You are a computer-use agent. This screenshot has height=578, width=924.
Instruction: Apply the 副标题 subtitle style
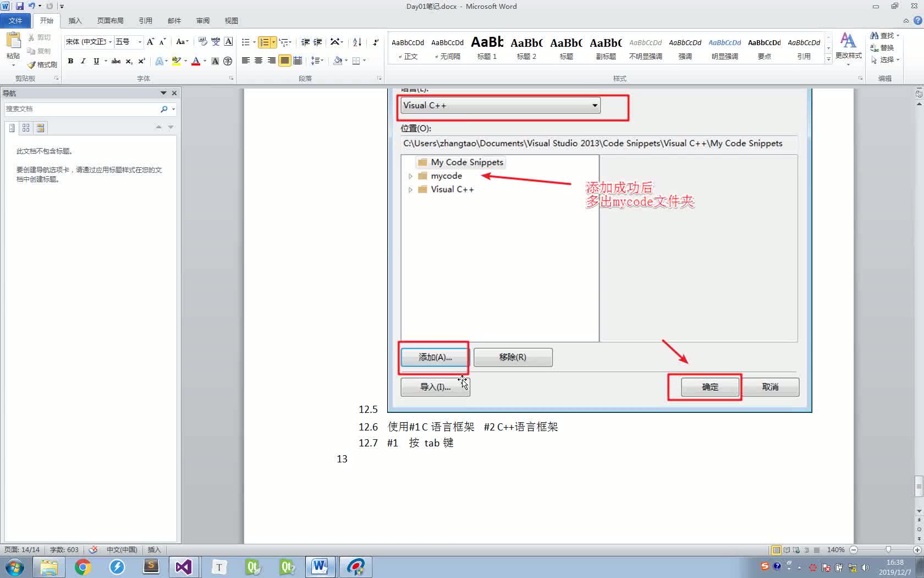(606, 48)
